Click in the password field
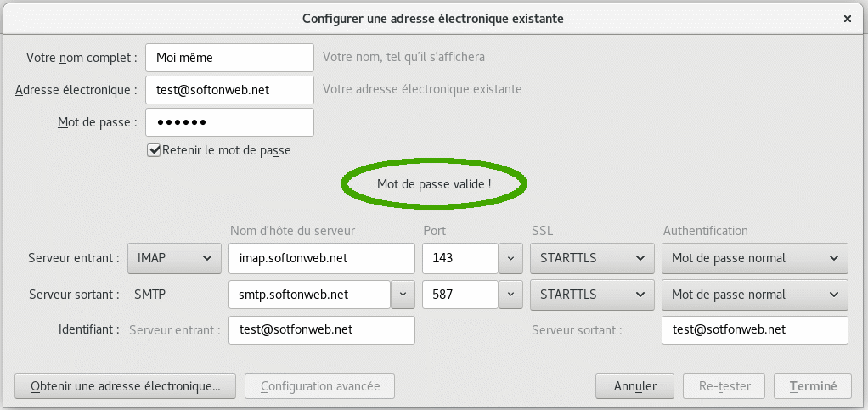Image resolution: width=868 pixels, height=410 pixels. [x=229, y=122]
